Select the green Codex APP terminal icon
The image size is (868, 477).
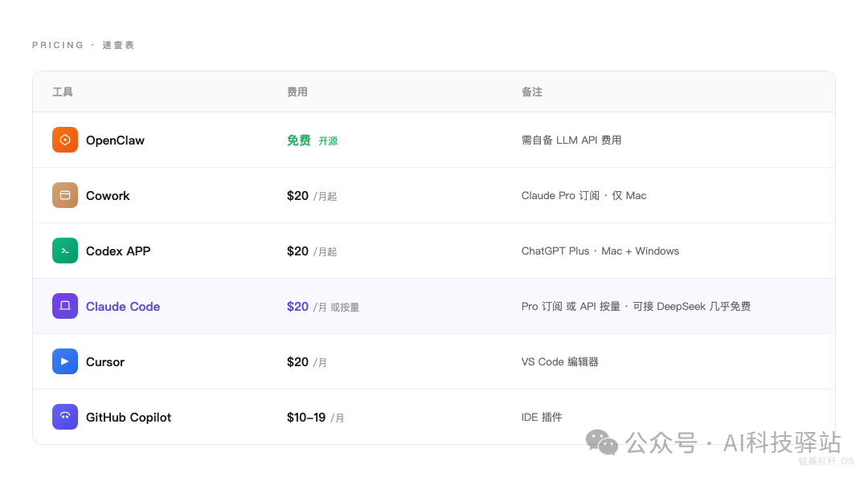[x=65, y=251]
